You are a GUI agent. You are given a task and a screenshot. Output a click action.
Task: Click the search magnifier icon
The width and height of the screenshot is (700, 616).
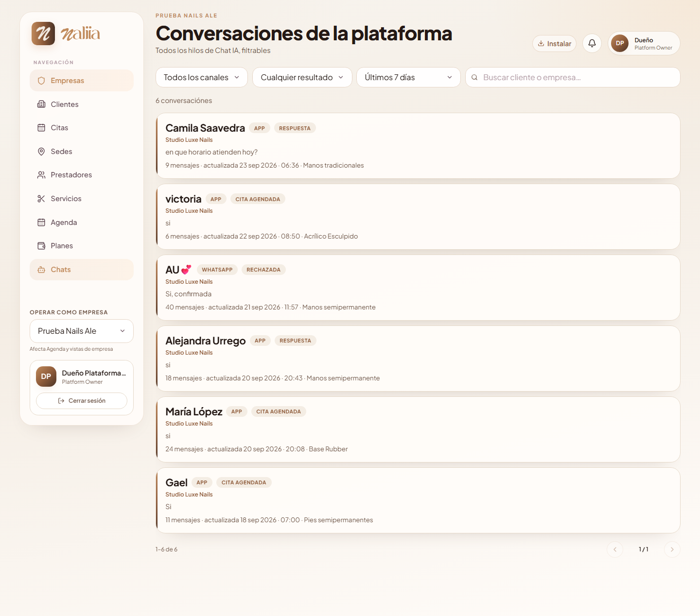pos(474,77)
